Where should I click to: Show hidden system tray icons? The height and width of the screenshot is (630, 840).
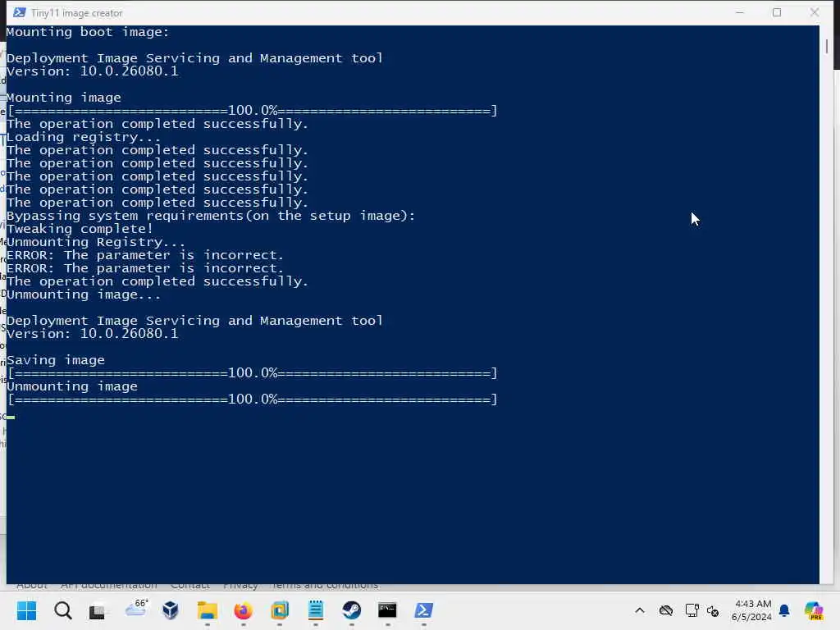click(640, 610)
